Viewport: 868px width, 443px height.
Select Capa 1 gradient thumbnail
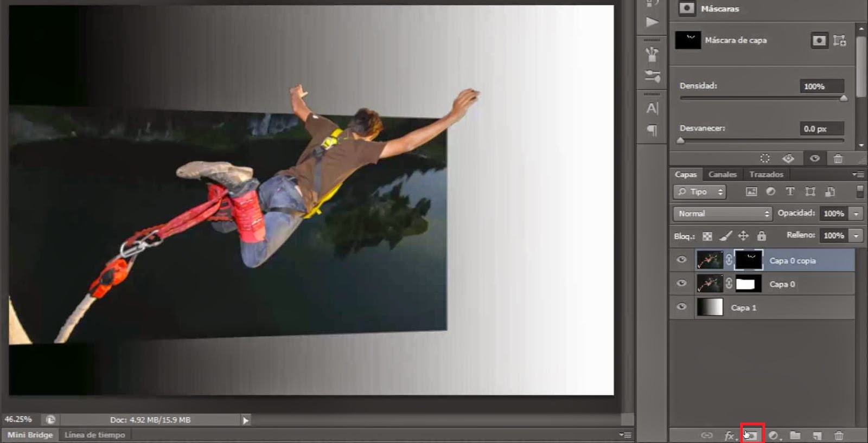click(x=710, y=307)
